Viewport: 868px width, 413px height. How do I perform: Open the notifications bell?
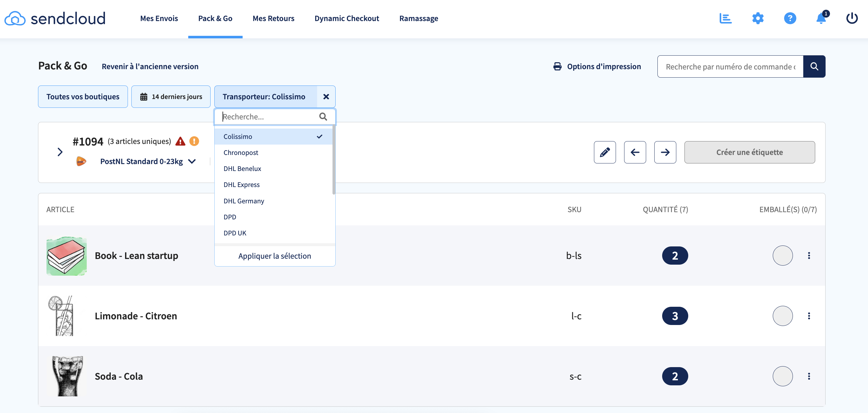(x=821, y=18)
